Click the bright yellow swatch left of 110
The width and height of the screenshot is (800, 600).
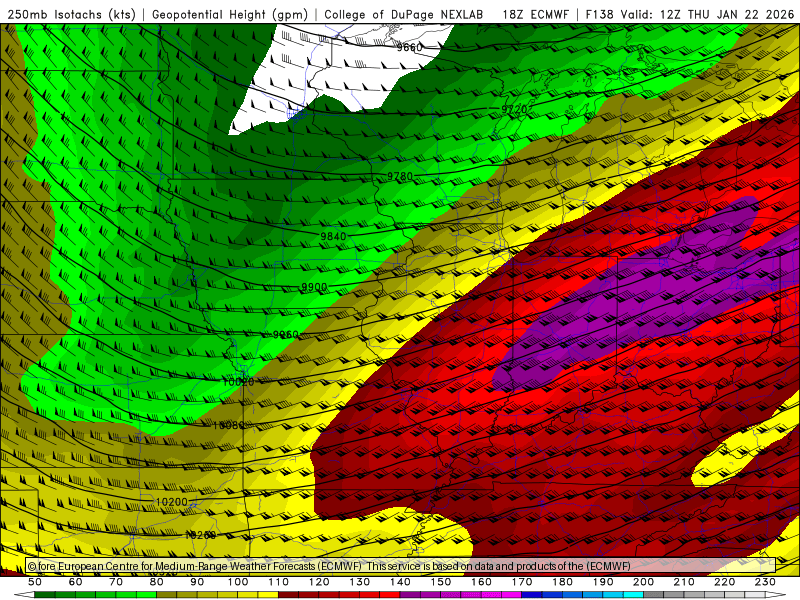coord(268,595)
